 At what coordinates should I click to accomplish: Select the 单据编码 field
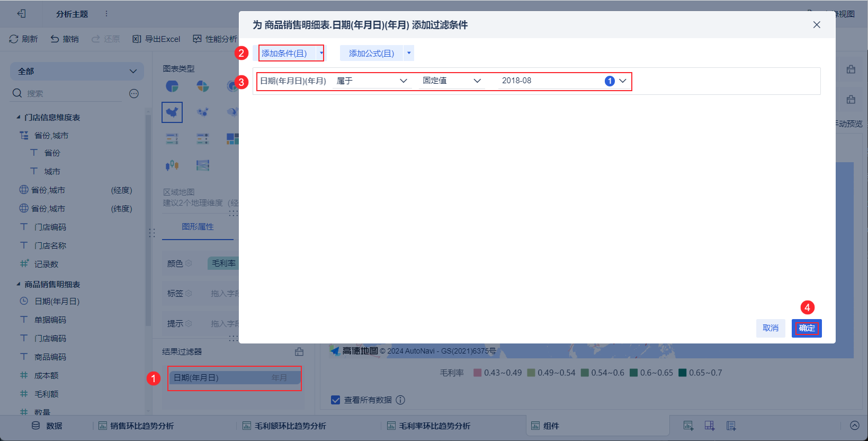coord(50,320)
